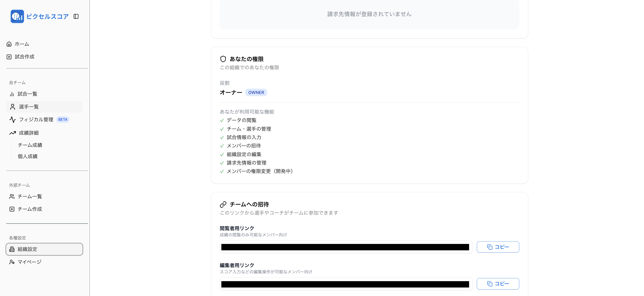This screenshot has height=296, width=644.
Task: Click the チーム一覧 users icon
Action: [x=12, y=197]
